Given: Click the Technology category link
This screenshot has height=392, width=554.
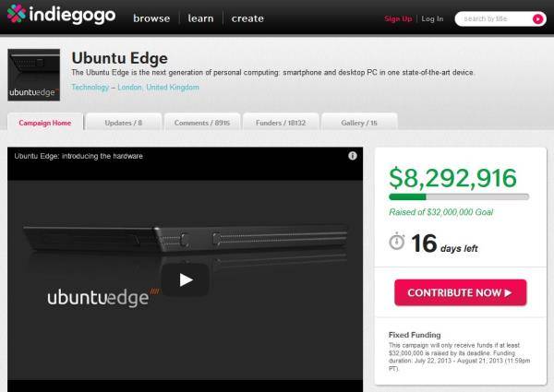Looking at the screenshot, I should click(x=90, y=87).
